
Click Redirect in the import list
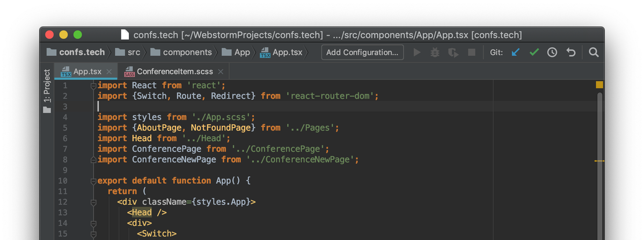point(231,96)
